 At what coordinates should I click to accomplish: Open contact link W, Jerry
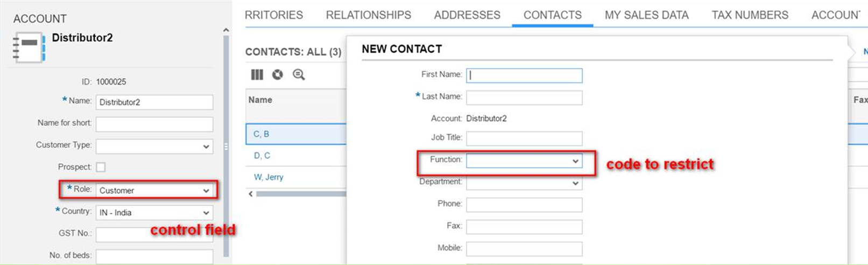269,177
